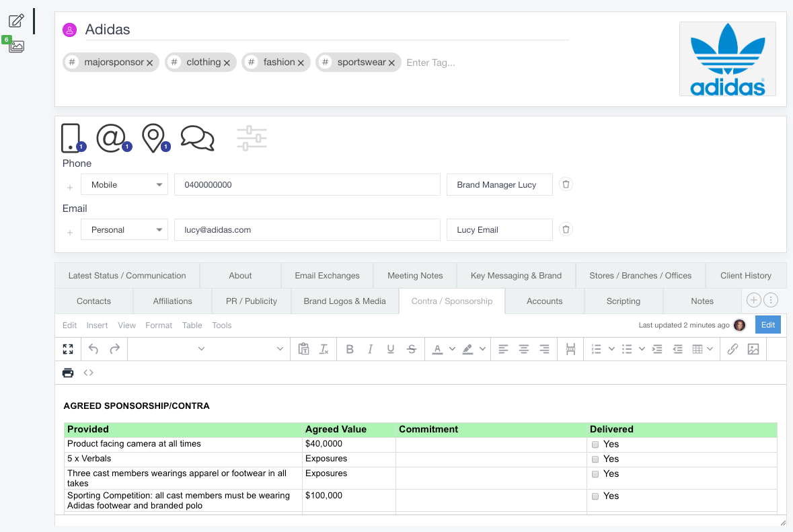Open the edit note icon in sidebar

point(16,21)
